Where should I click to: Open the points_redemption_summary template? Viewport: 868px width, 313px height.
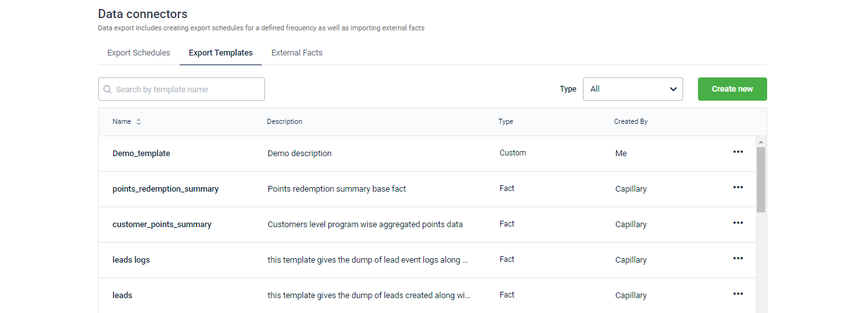coord(165,189)
